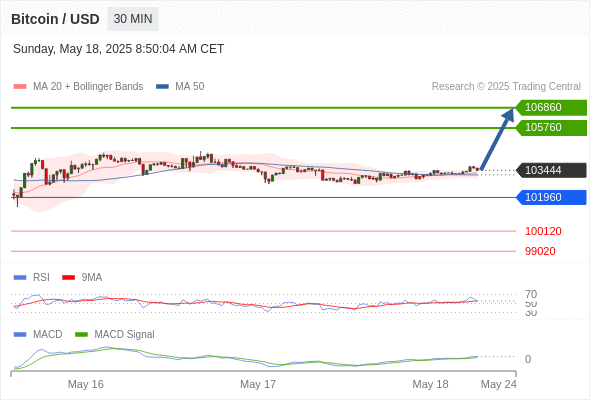Click the May 18 date axis label
The height and width of the screenshot is (400, 590).
coord(430,384)
